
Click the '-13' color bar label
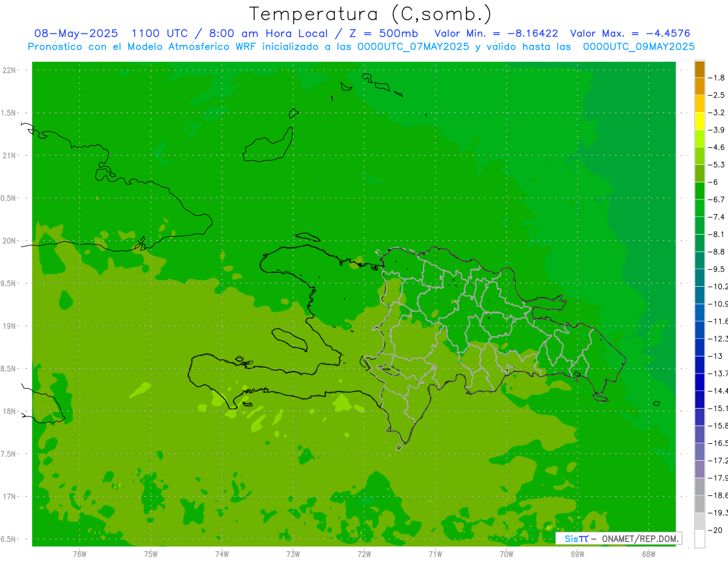click(715, 356)
